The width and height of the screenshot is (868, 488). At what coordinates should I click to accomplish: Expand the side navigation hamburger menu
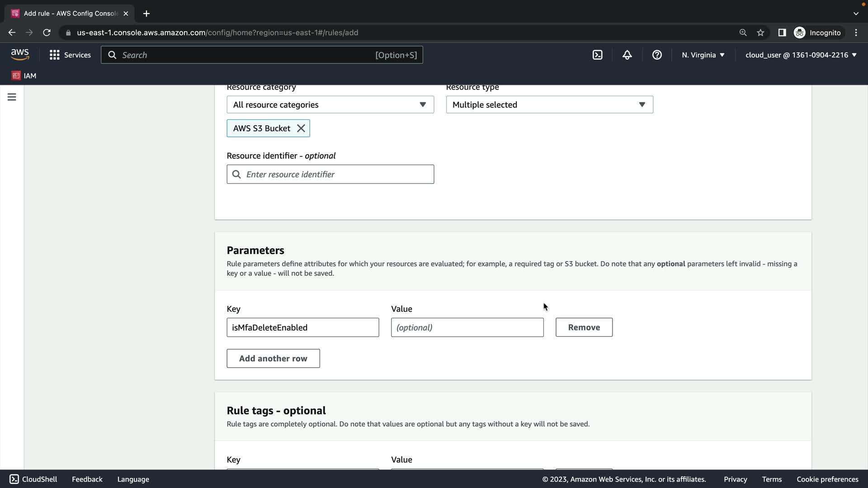(x=12, y=97)
